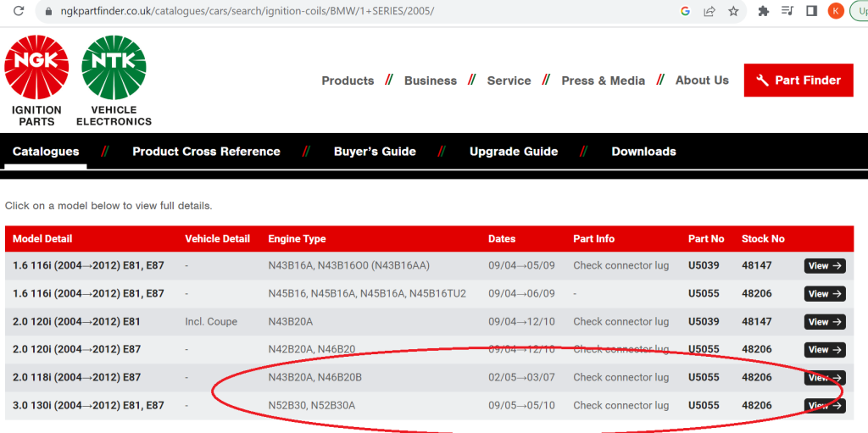The width and height of the screenshot is (868, 433).
Task: Open the browser Extensions puzzle icon
Action: pyautogui.click(x=764, y=12)
